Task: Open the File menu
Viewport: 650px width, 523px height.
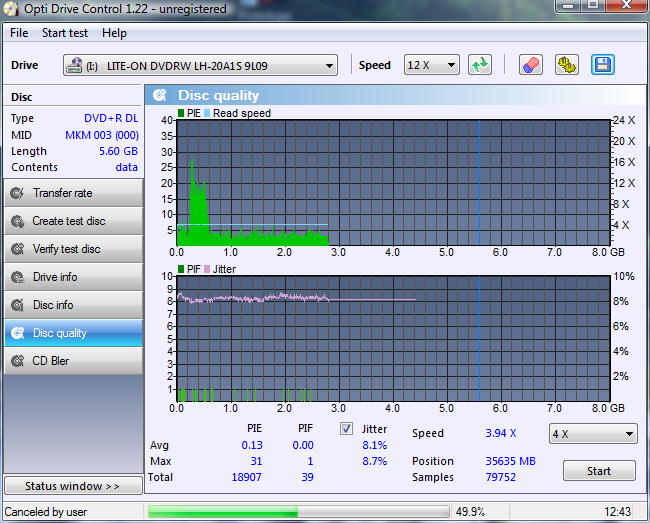Action: [19, 33]
